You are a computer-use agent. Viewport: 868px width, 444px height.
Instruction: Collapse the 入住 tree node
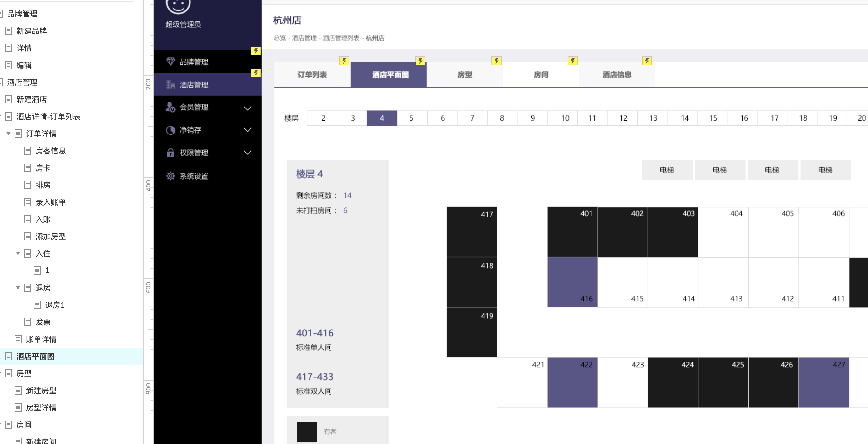tap(18, 253)
